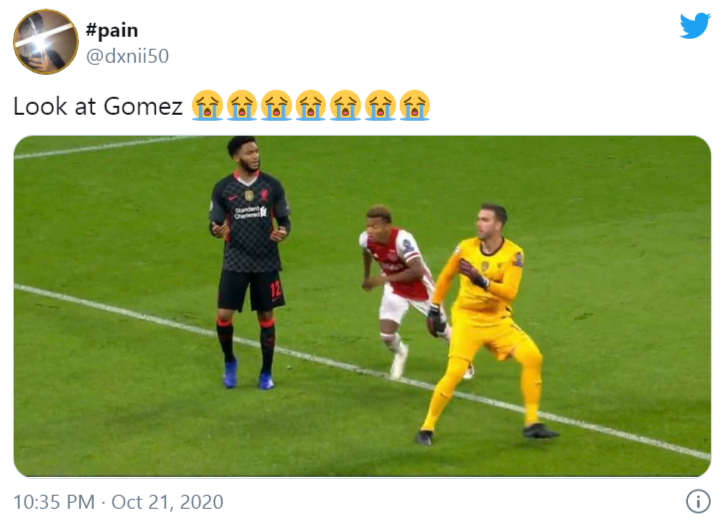726x518 pixels.
Task: Open the football match image
Action: (x=362, y=305)
